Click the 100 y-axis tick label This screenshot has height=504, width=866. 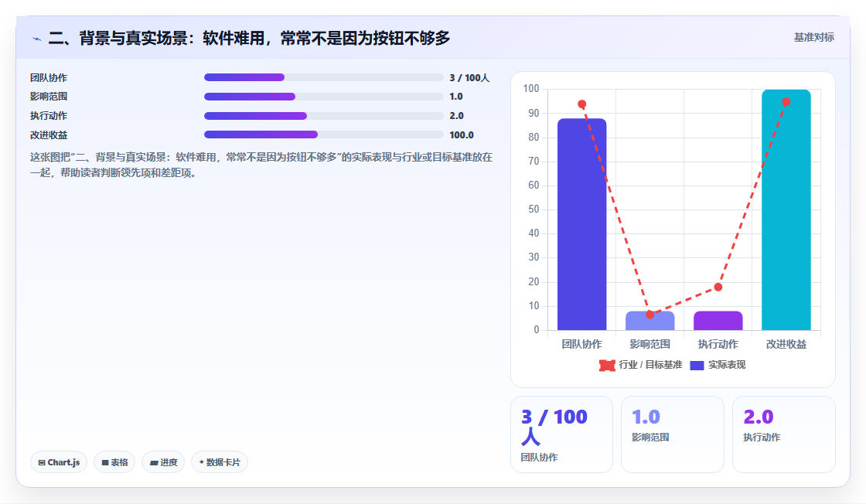click(530, 88)
